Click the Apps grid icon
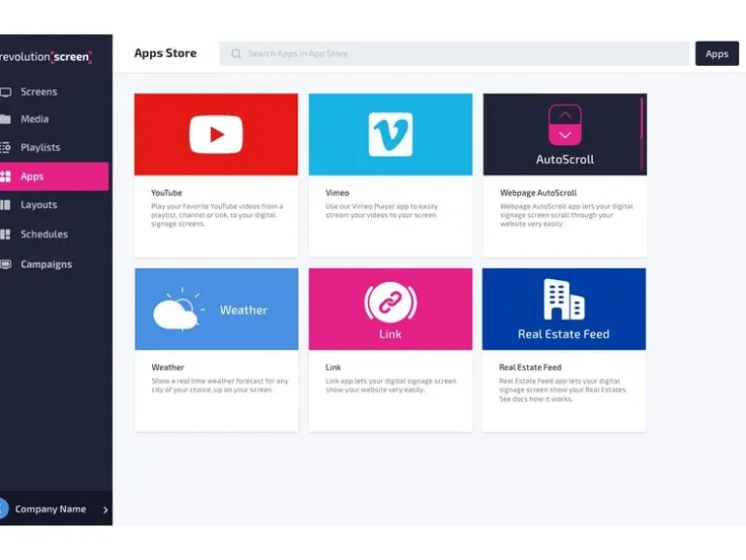This screenshot has height=560, width=746. (x=5, y=176)
